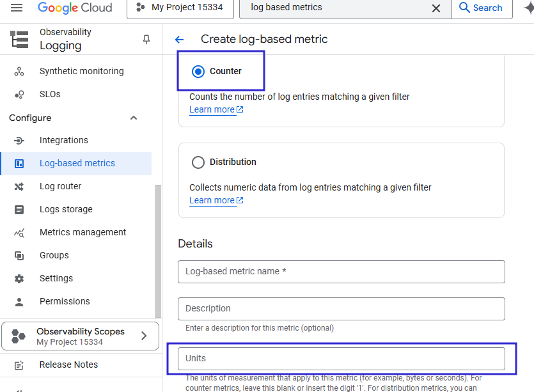Viewport: 534px width, 392px height.
Task: Select Log-based metrics in the sidebar
Action: point(76,164)
